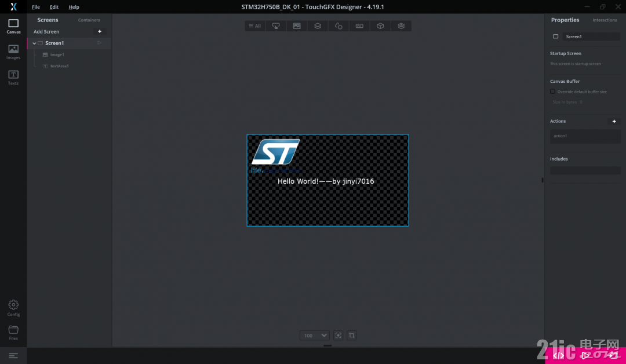Image resolution: width=626 pixels, height=364 pixels.
Task: Switch to the Containers tab
Action: [89, 20]
